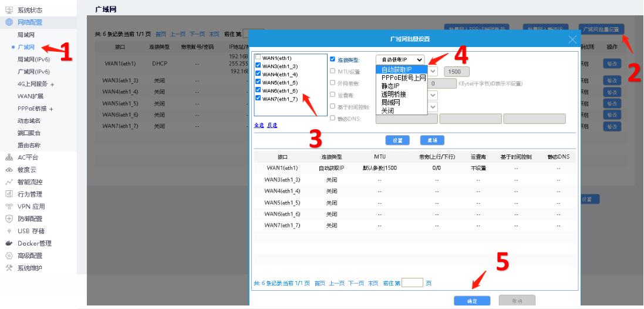Open 动态域名 in the sidebar
The height and width of the screenshot is (309, 644).
[29, 121]
